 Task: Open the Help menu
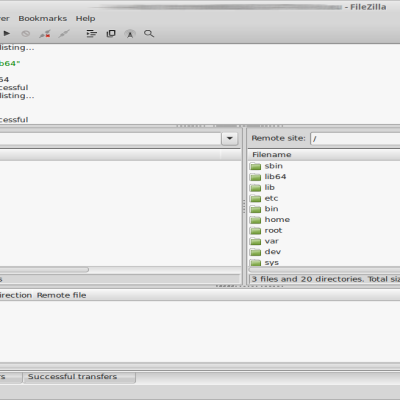point(85,18)
